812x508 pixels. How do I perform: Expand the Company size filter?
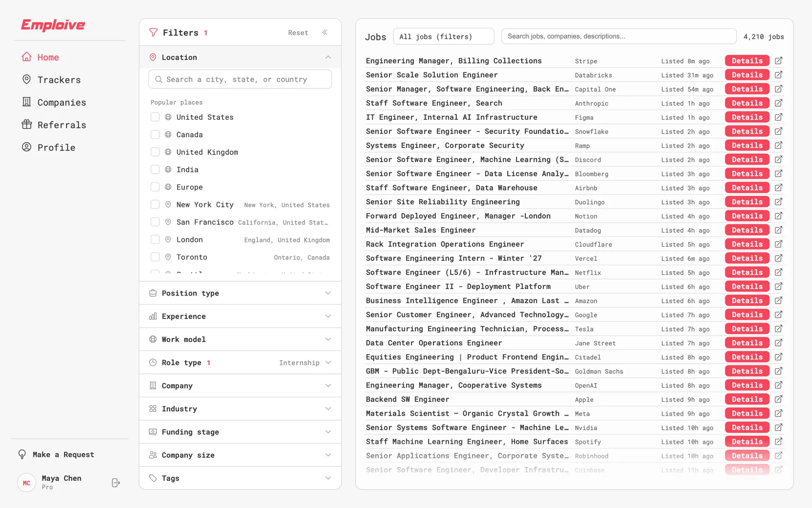[x=240, y=455]
